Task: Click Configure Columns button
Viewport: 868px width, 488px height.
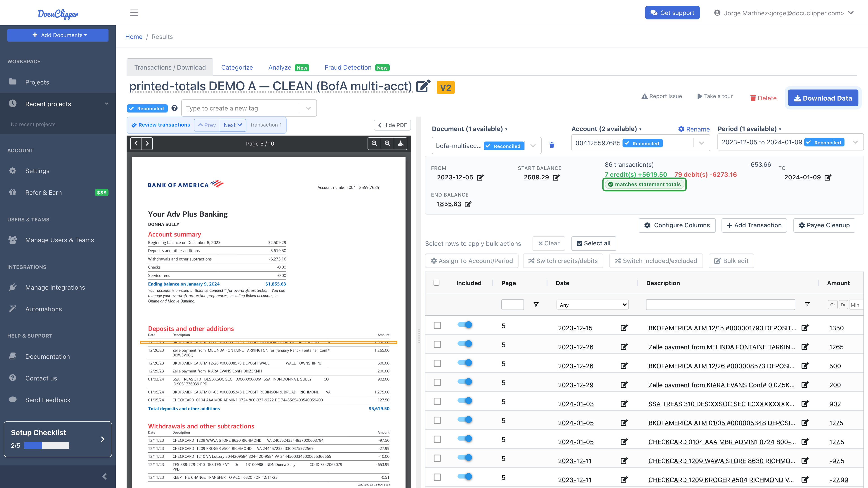Action: click(677, 225)
